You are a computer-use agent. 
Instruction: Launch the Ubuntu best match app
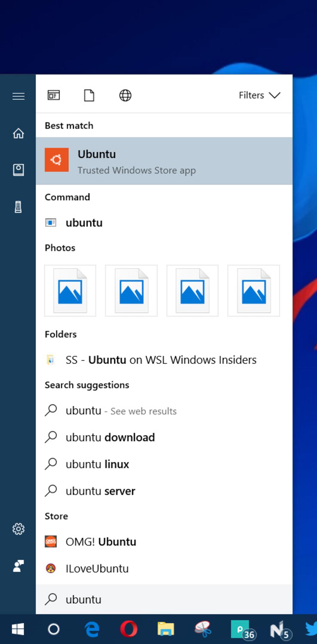tap(164, 161)
